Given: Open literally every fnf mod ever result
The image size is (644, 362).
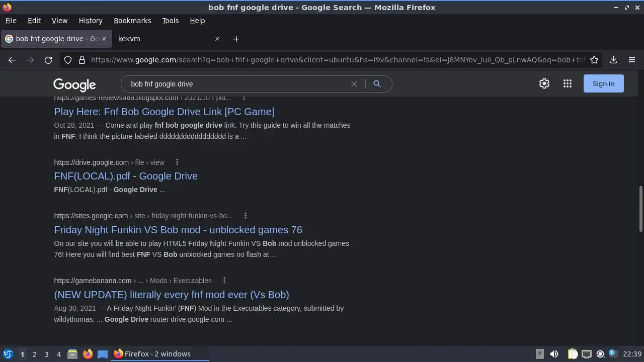Looking at the screenshot, I should (x=172, y=295).
